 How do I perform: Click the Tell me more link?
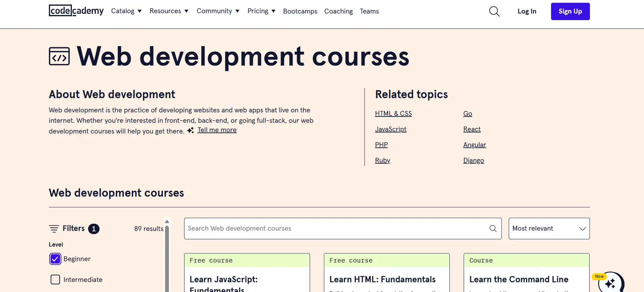click(217, 130)
